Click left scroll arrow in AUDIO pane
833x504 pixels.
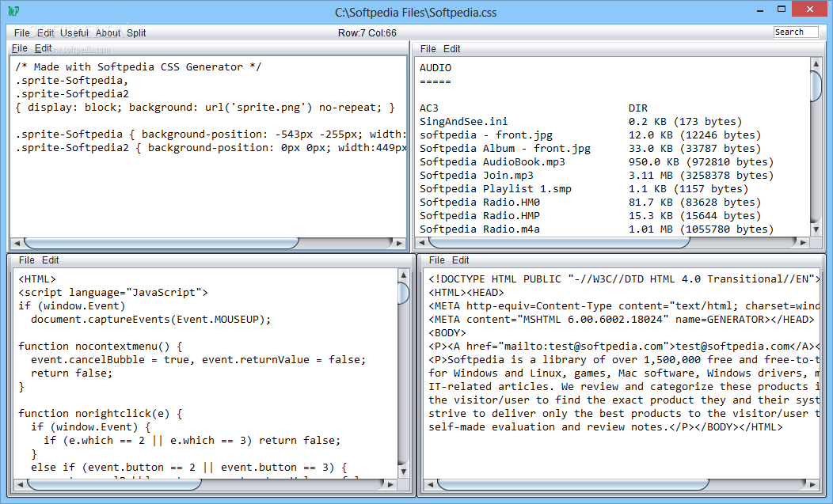tap(422, 243)
